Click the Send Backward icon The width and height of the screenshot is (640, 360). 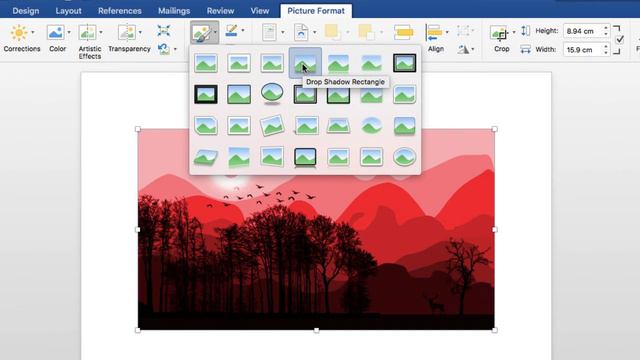[x=366, y=32]
